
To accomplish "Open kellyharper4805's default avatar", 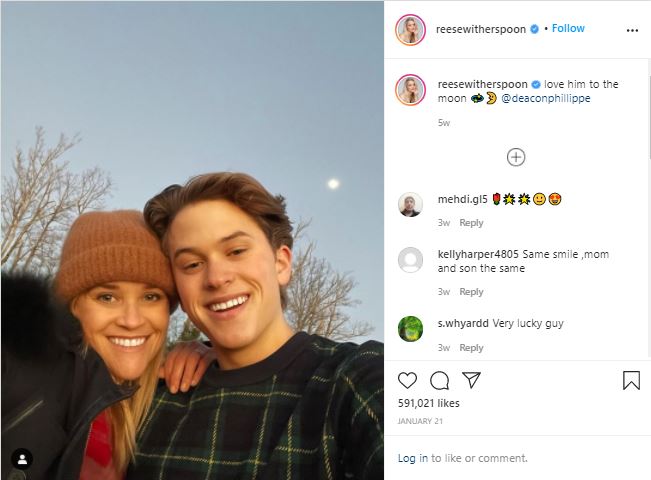I will [x=410, y=260].
